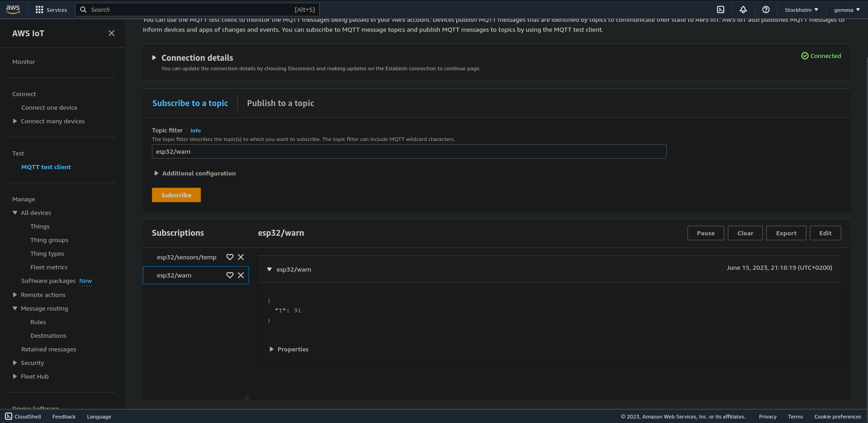Open Connect one device
This screenshot has height=423, width=868.
[x=49, y=107]
